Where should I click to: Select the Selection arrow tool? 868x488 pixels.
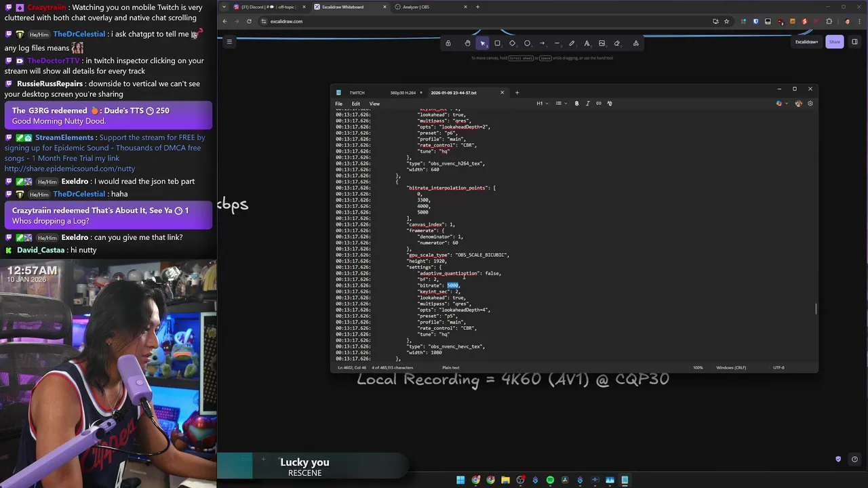pos(482,43)
